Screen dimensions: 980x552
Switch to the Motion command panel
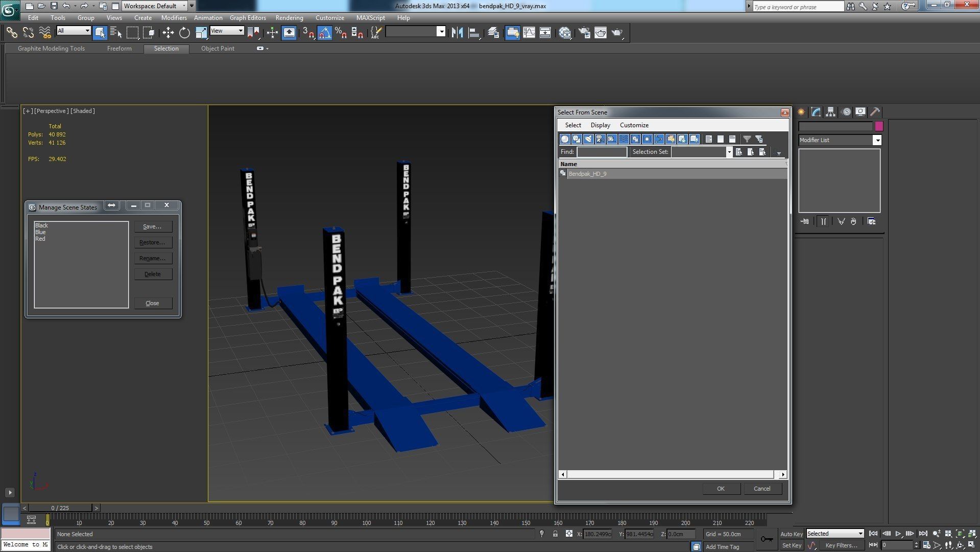pyautogui.click(x=846, y=112)
